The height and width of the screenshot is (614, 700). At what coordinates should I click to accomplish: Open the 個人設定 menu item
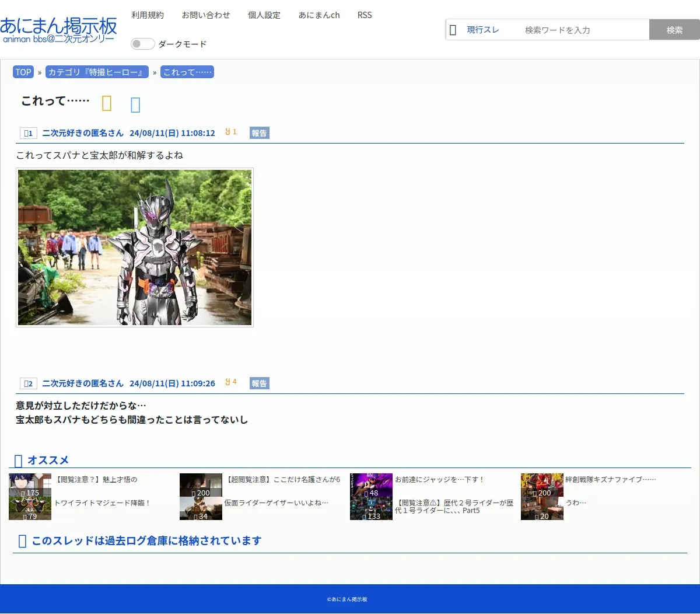coord(264,15)
